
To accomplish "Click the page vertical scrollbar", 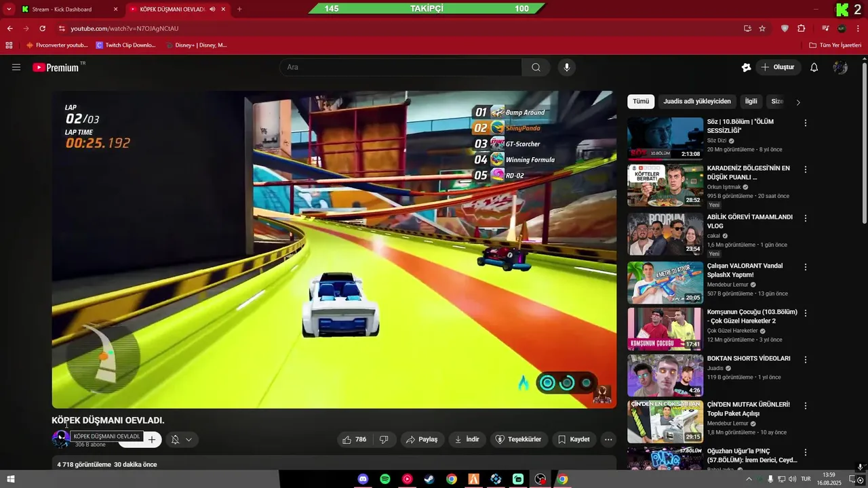I will click(864, 142).
